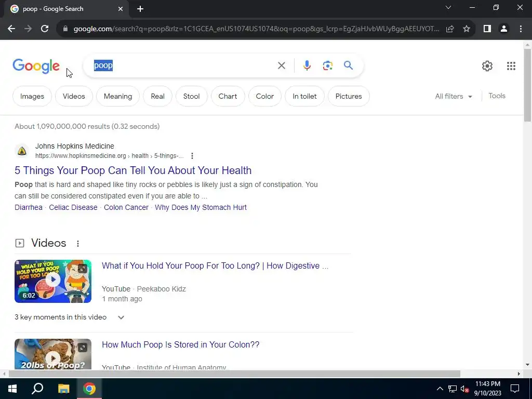The height and width of the screenshot is (399, 532).
Task: Select the Videos filter chip
Action: (x=74, y=96)
